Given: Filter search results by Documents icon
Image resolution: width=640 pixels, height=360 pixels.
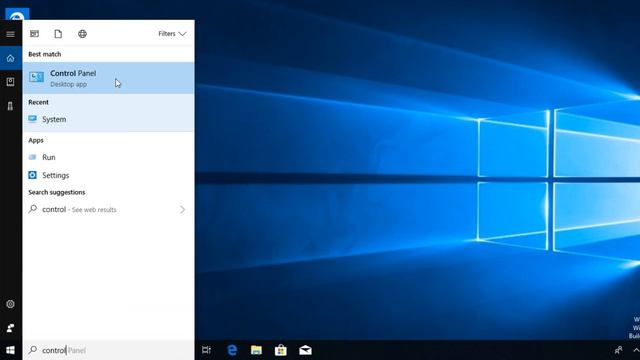Looking at the screenshot, I should 58,34.
